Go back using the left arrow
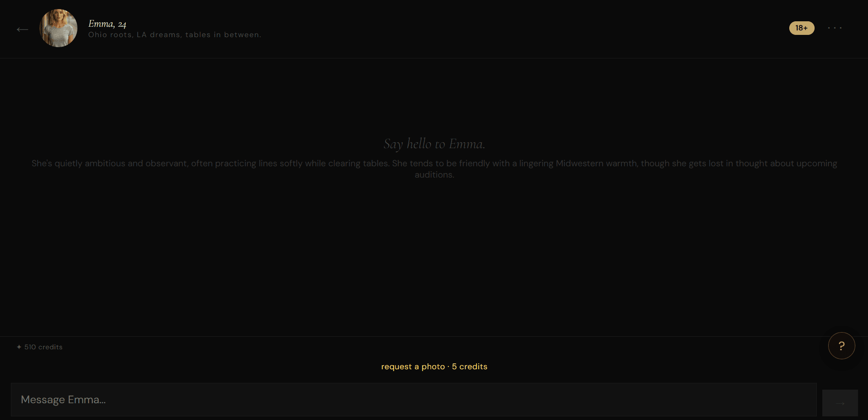868x420 pixels. pyautogui.click(x=22, y=29)
